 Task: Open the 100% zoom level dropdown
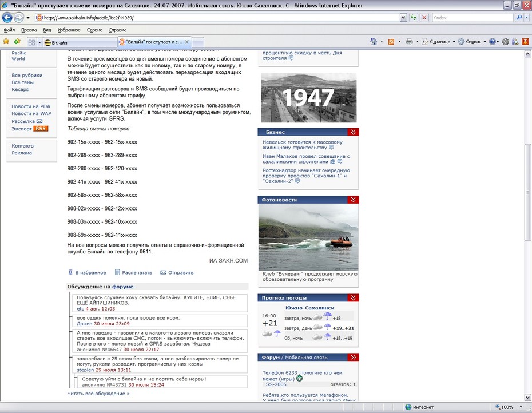[x=521, y=407]
